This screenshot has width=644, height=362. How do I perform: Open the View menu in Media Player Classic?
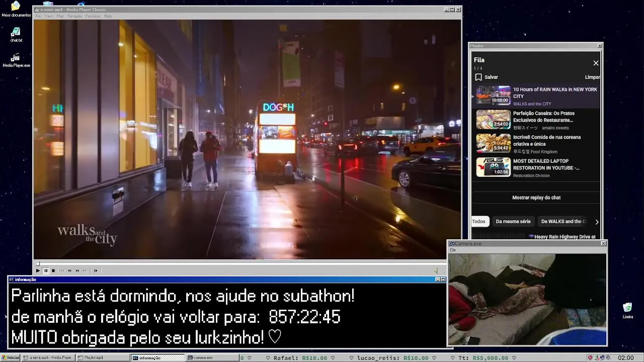pos(49,16)
